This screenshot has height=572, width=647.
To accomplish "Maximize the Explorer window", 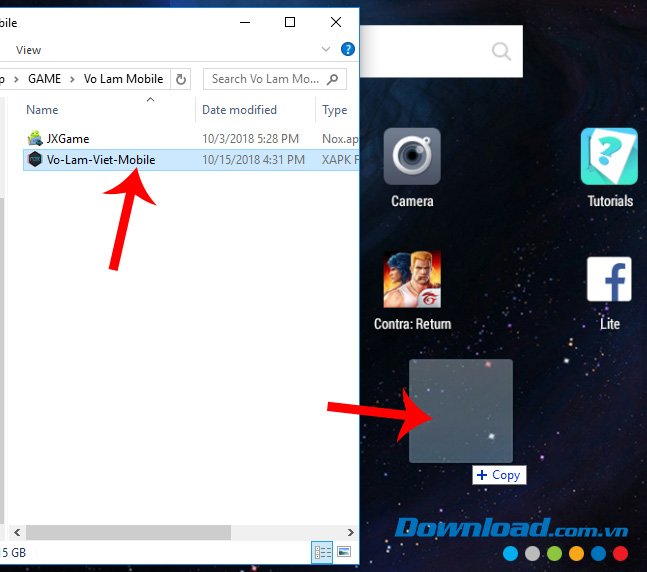I will (x=290, y=22).
